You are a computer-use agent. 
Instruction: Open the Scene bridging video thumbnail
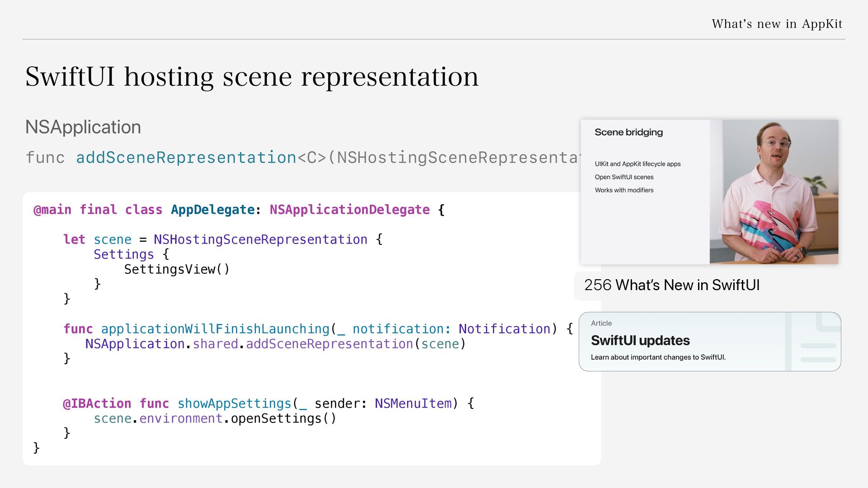709,192
